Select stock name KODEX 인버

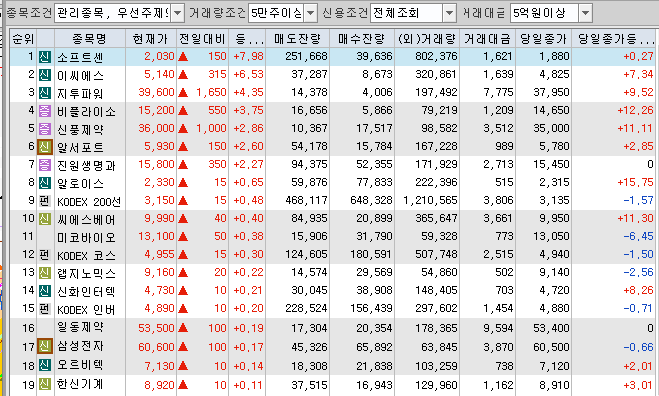click(86, 310)
